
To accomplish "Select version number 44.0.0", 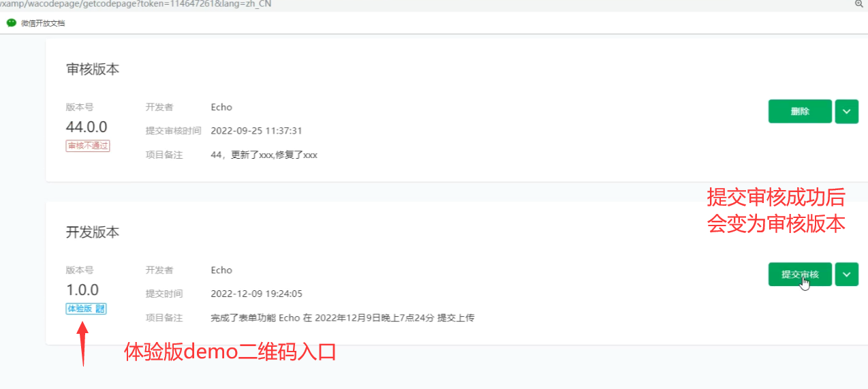I will pos(87,127).
